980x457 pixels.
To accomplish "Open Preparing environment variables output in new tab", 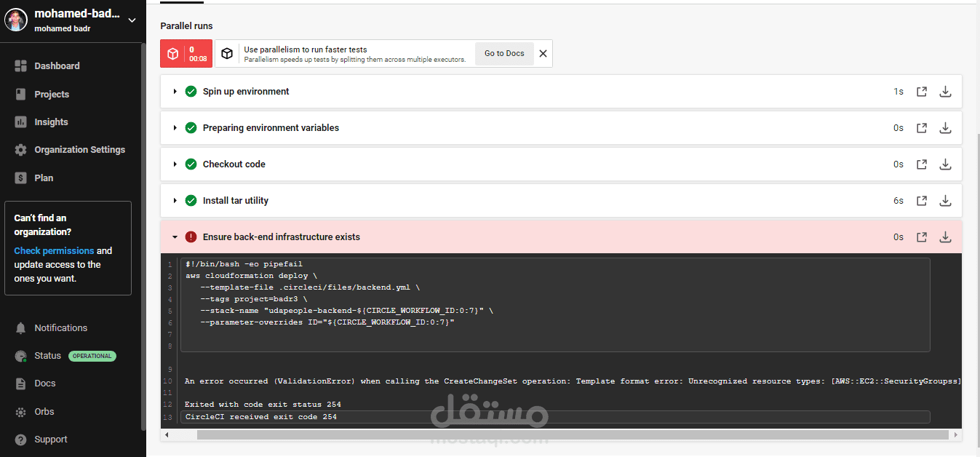I will (922, 128).
